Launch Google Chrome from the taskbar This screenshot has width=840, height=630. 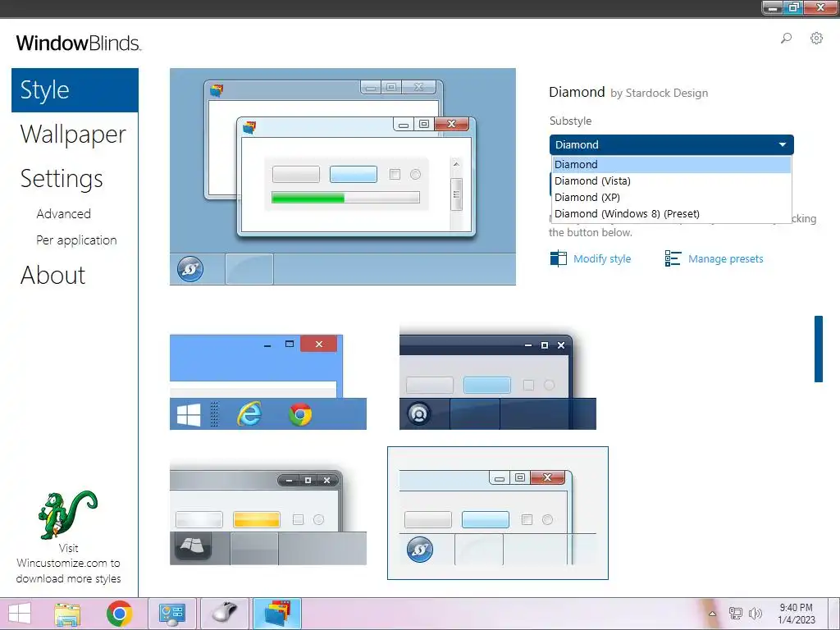(119, 614)
